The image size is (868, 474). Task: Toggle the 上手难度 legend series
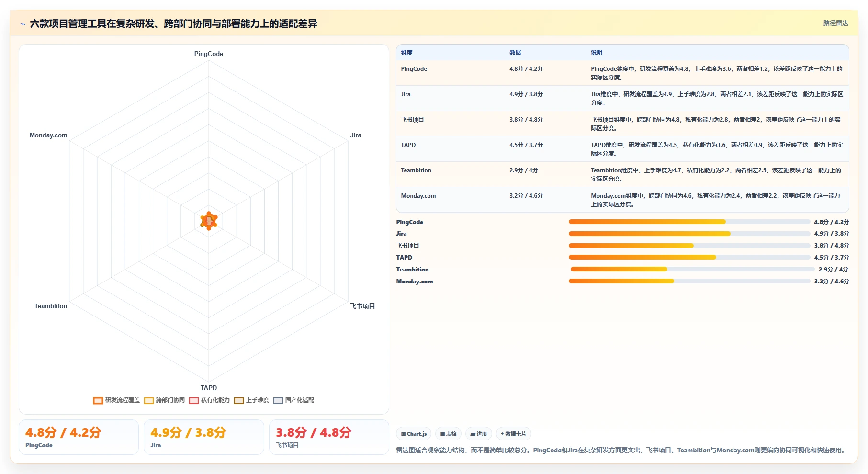point(251,400)
